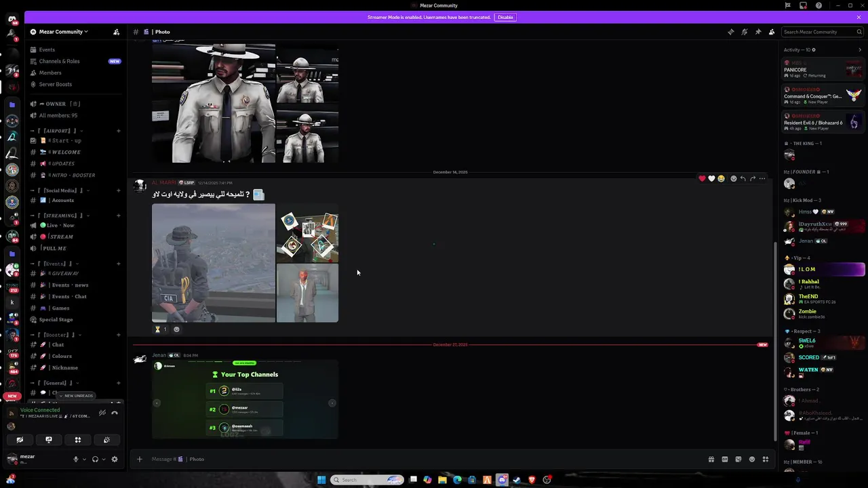The width and height of the screenshot is (868, 488).
Task: Jump to NEW UNREADS pill
Action: (x=75, y=396)
